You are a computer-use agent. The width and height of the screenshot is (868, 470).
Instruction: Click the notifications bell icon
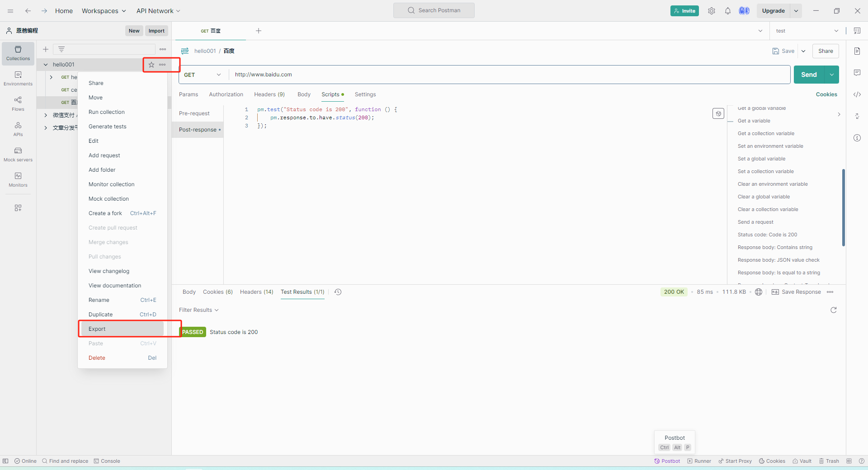tap(728, 11)
